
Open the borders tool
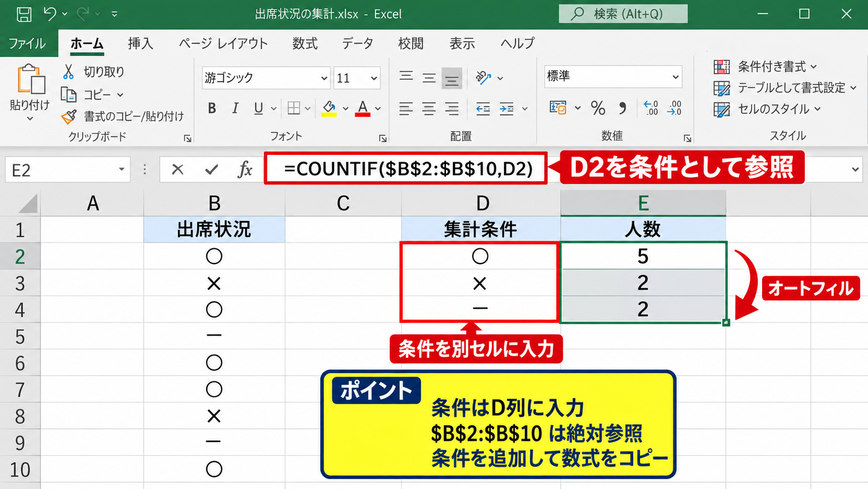click(x=294, y=108)
